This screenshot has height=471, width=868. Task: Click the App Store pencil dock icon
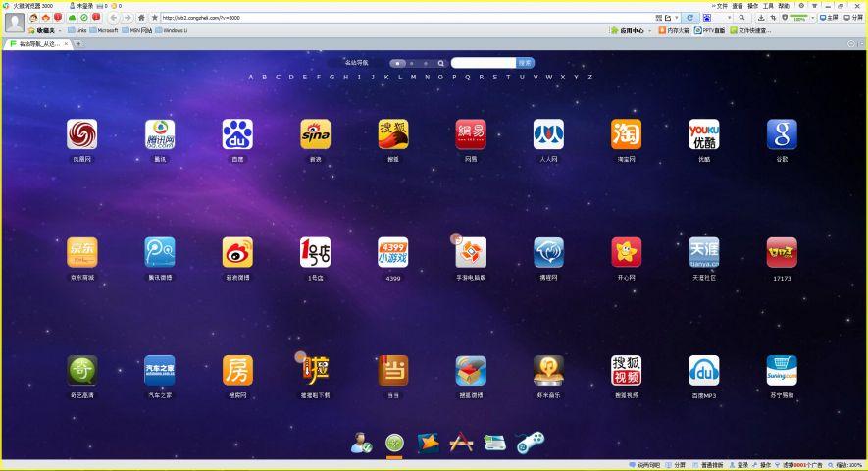tap(462, 443)
